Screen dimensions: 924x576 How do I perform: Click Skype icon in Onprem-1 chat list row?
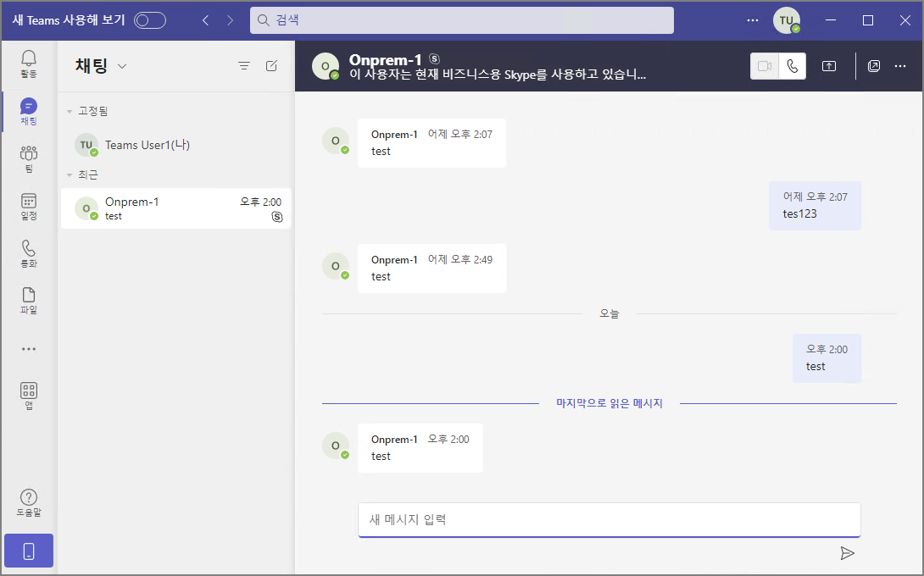click(277, 217)
